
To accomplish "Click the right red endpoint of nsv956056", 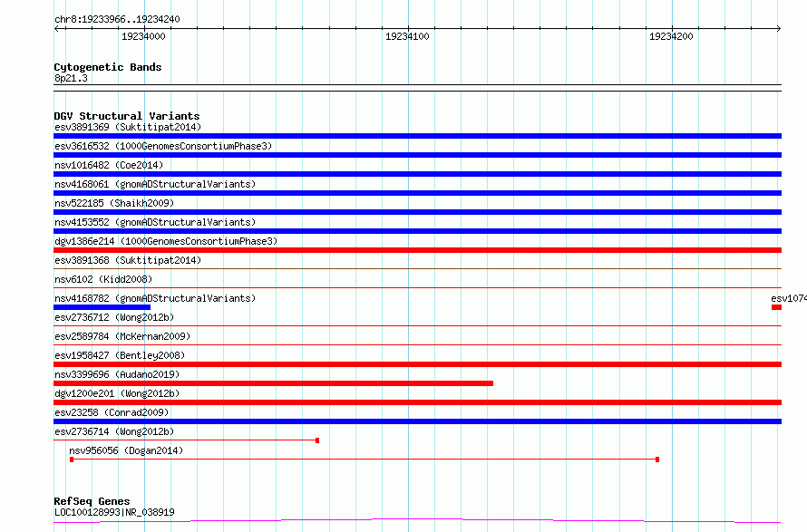I will [x=657, y=459].
